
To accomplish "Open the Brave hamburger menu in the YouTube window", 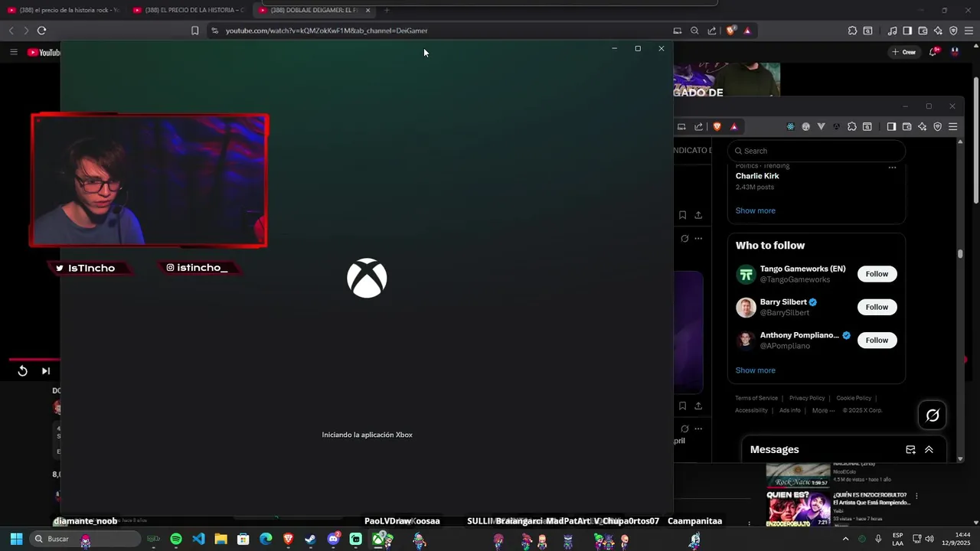I will pos(969,31).
